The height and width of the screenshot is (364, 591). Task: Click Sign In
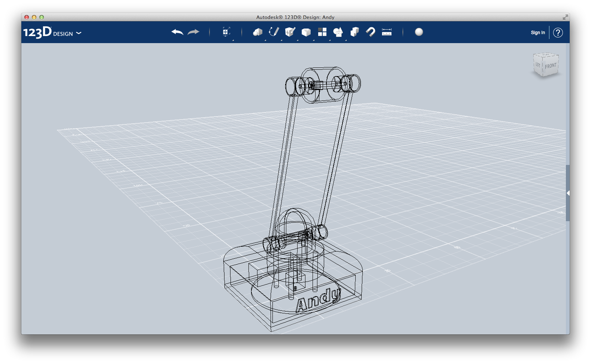[538, 33]
